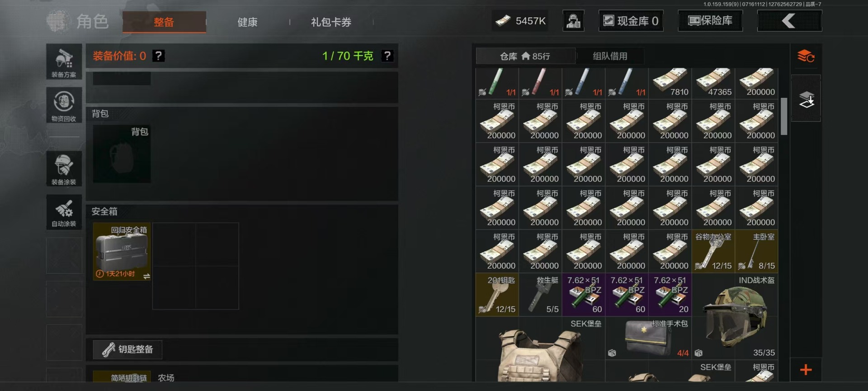Click the stash deposit layers icon
Image resolution: width=868 pixels, height=391 pixels.
[806, 99]
